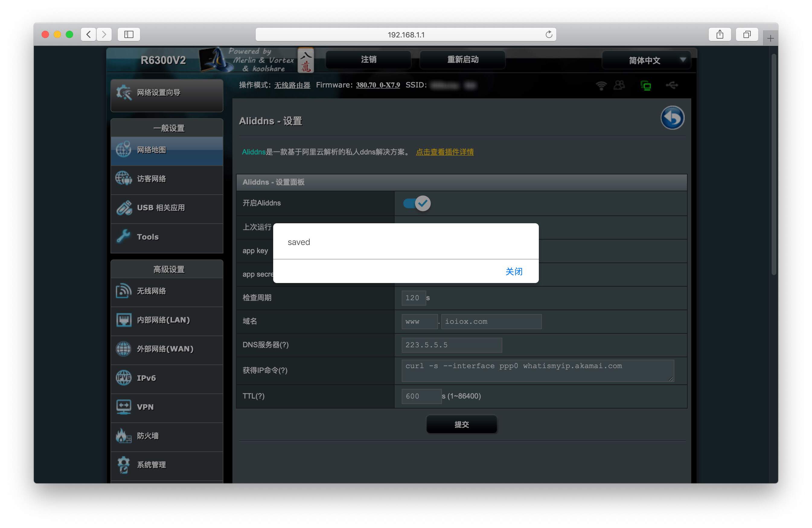Screen dimensions: 812x528
Task: Click the USB status icon
Action: click(x=672, y=85)
